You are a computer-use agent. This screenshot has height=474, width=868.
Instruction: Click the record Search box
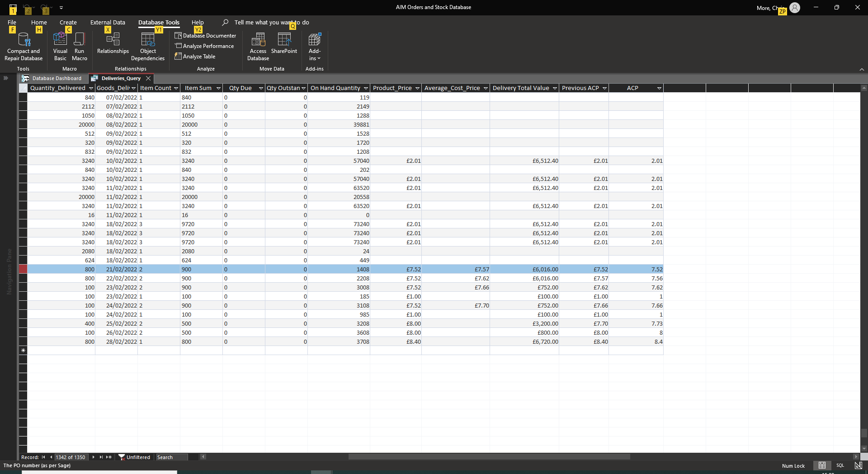pos(172,457)
